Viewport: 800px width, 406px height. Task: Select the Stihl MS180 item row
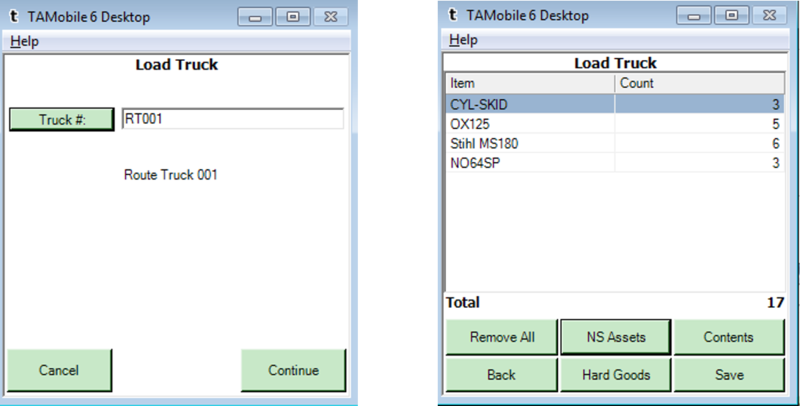[615, 143]
